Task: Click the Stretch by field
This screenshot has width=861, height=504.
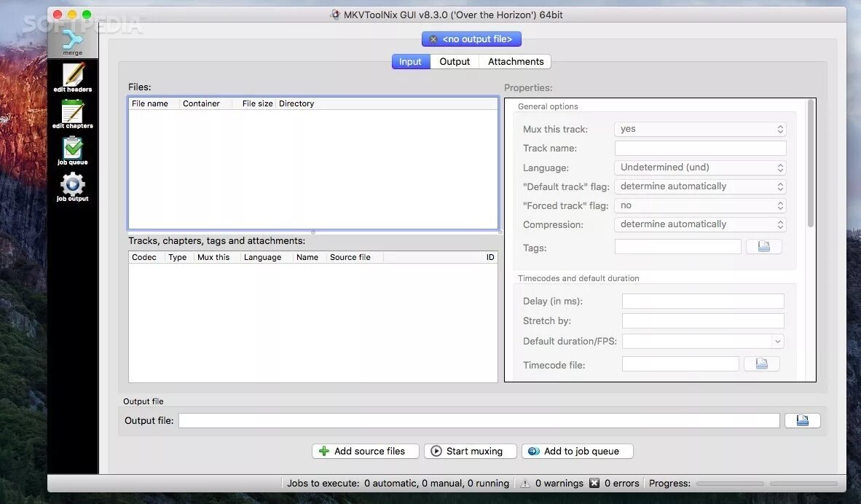Action: point(703,320)
